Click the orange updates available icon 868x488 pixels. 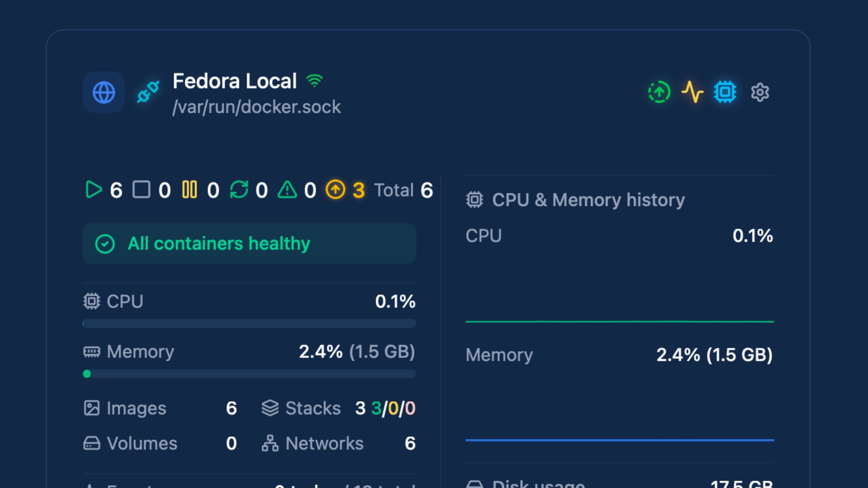pyautogui.click(x=335, y=190)
